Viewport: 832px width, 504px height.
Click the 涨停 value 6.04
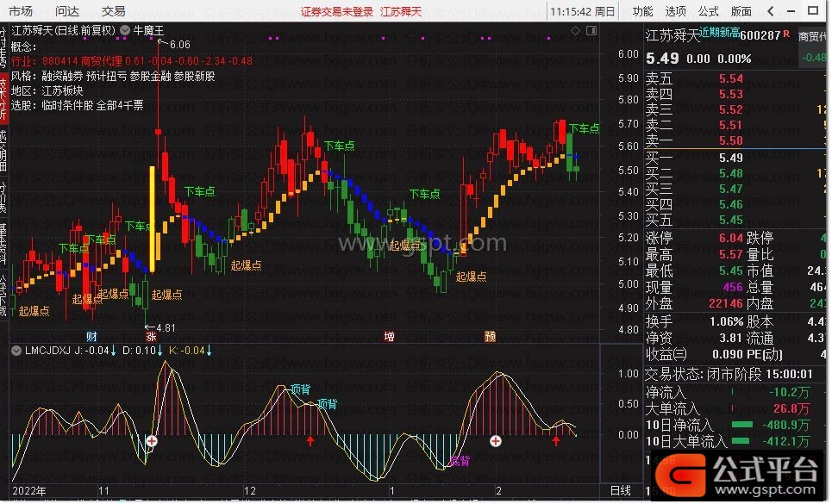click(730, 239)
